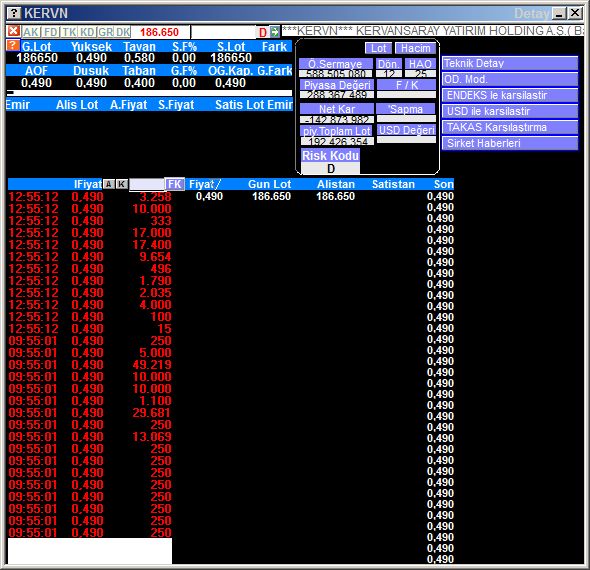Select the AK toolbar button
This screenshot has height=570, width=590.
pos(31,32)
